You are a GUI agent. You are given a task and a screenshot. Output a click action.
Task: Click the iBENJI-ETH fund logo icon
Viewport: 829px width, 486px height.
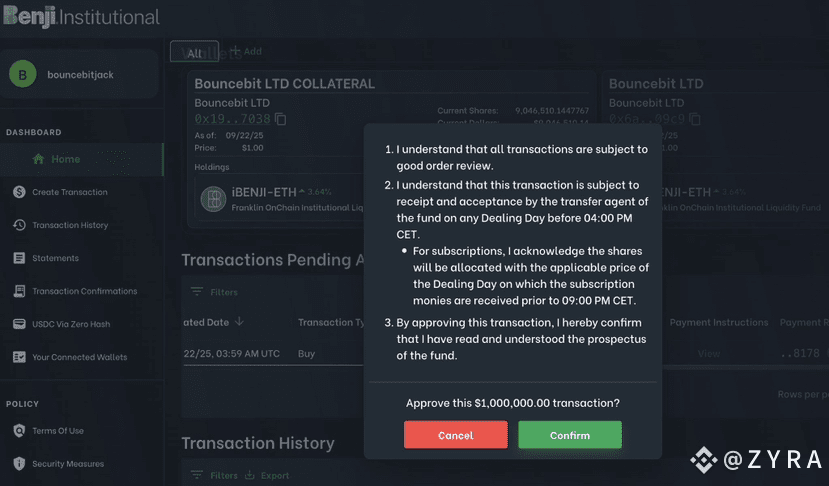coord(213,198)
